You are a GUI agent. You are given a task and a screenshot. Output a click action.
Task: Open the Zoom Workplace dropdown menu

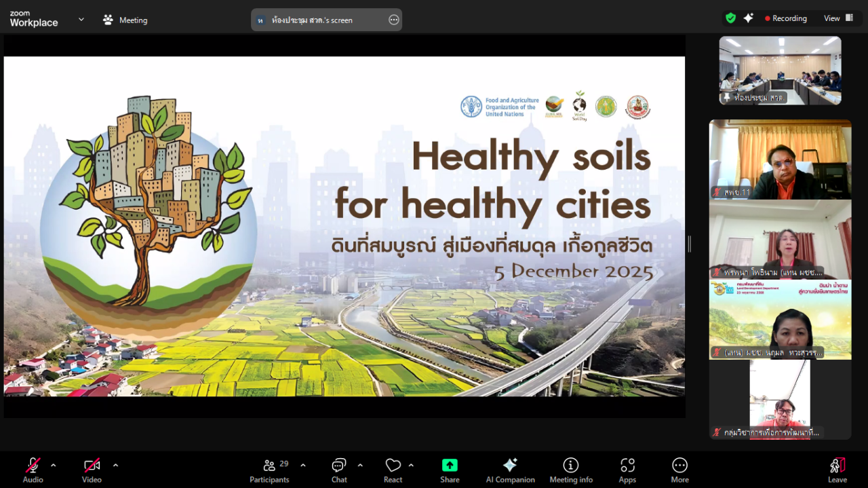pos(81,20)
